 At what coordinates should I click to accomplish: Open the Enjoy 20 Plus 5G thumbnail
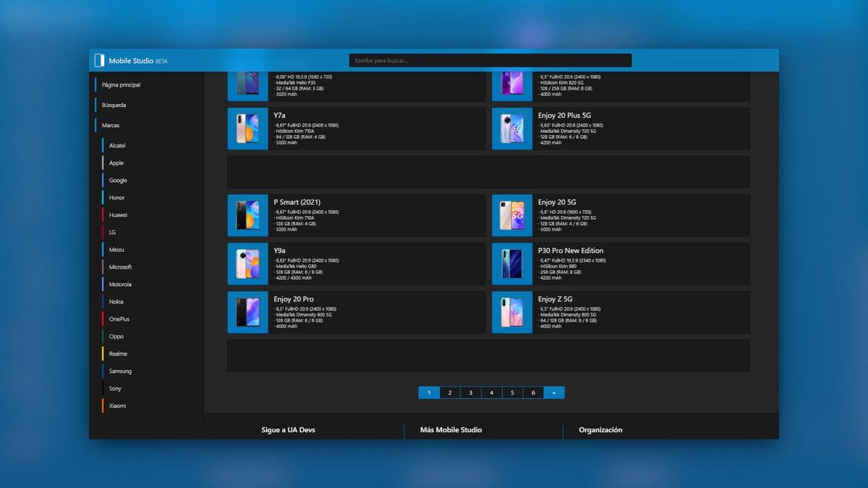pyautogui.click(x=512, y=129)
